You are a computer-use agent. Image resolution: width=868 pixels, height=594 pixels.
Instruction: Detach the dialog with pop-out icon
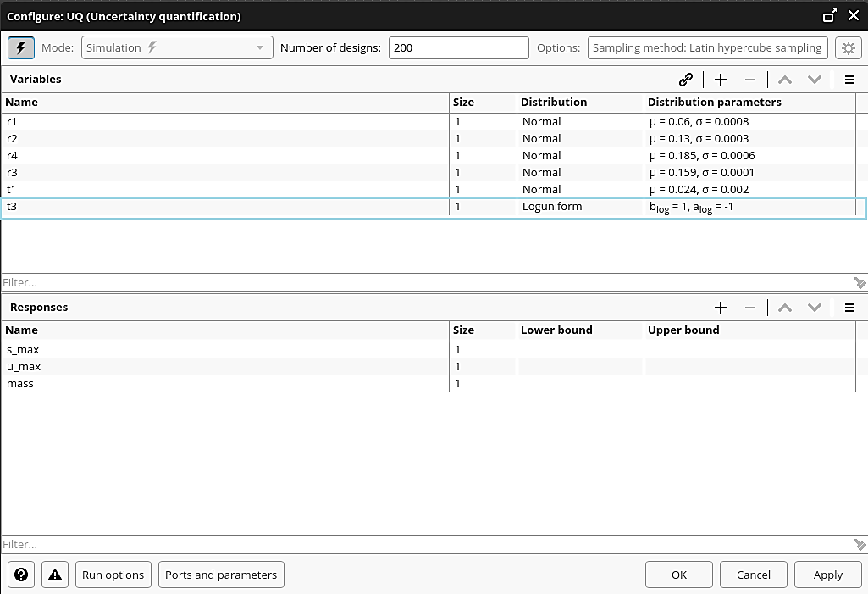[x=829, y=16]
